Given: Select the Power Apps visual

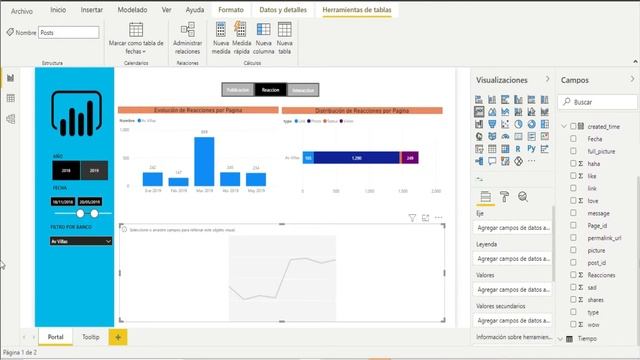Looking at the screenshot, I should [x=518, y=161].
